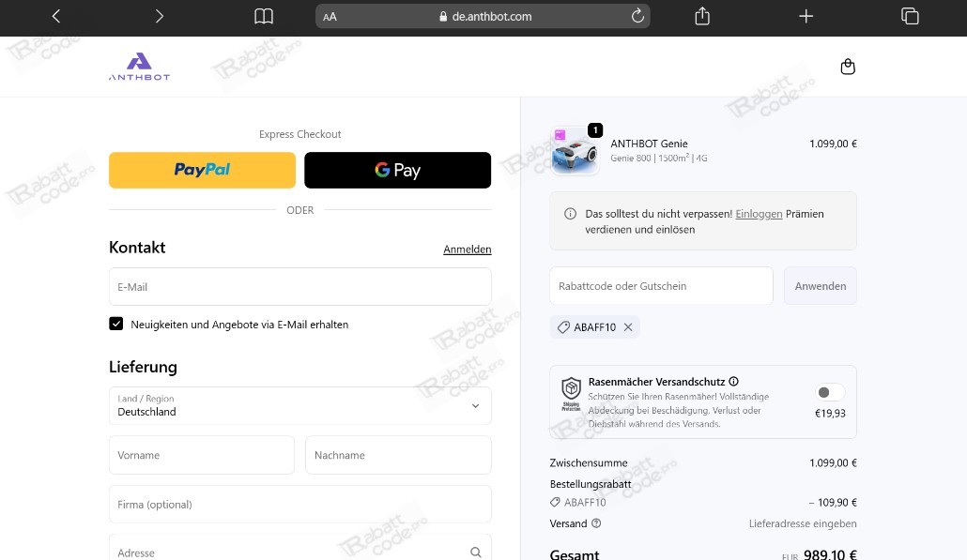This screenshot has height=560, width=967.
Task: Open info icon next to Versand
Action: click(596, 523)
